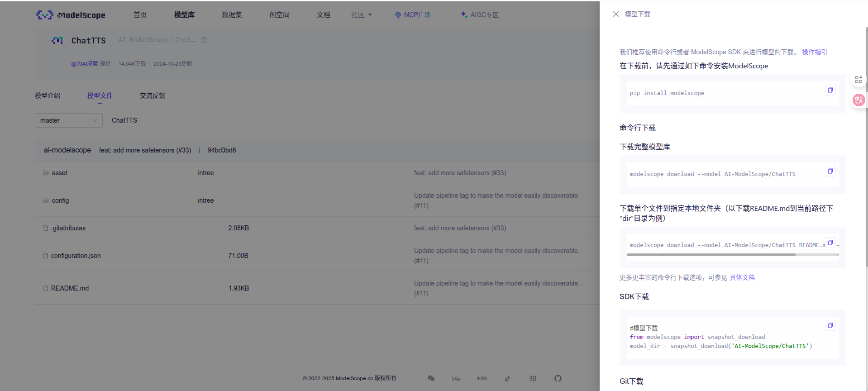Click the Git下载 heading
The width and height of the screenshot is (868, 391).
[631, 381]
